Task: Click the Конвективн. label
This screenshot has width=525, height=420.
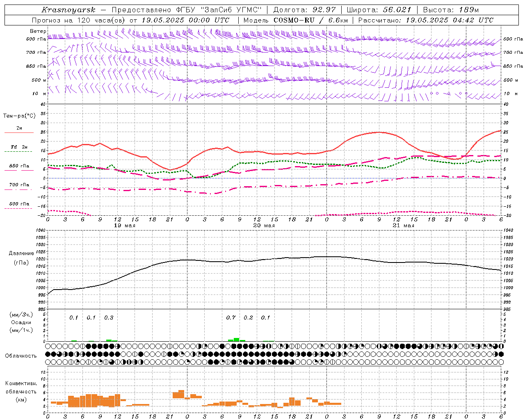Action: click(x=21, y=383)
